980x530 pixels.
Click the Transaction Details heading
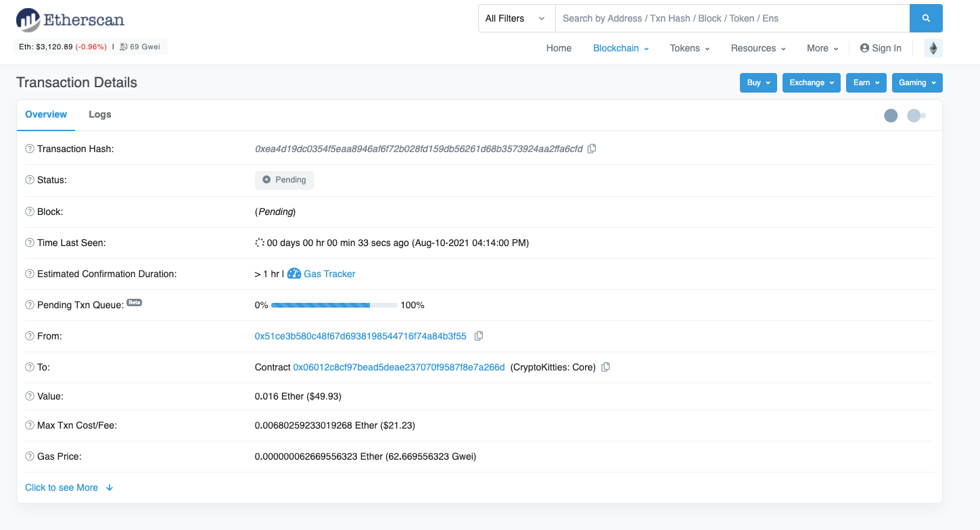pos(76,82)
